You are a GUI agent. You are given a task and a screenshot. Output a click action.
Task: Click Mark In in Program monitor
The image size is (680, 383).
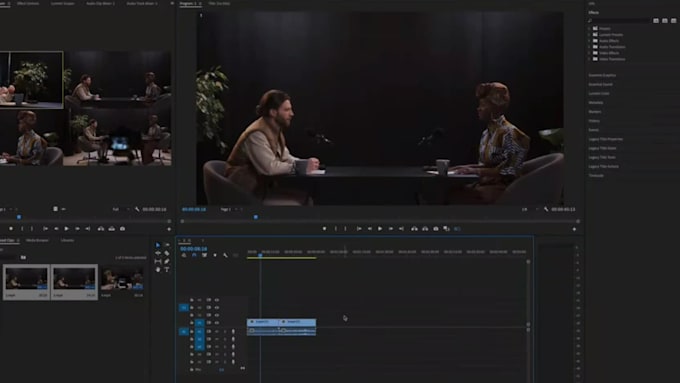tap(336, 229)
